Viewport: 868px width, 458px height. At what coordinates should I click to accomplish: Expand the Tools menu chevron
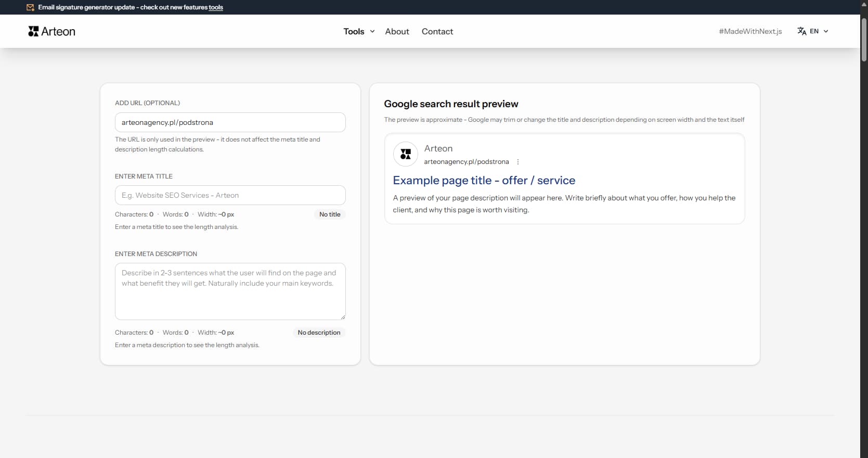[x=372, y=31]
